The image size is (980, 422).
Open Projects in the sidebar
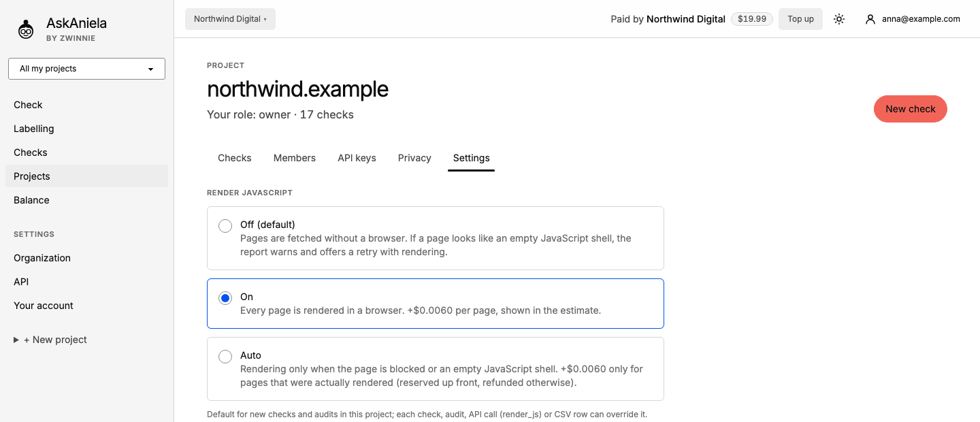click(x=86, y=176)
